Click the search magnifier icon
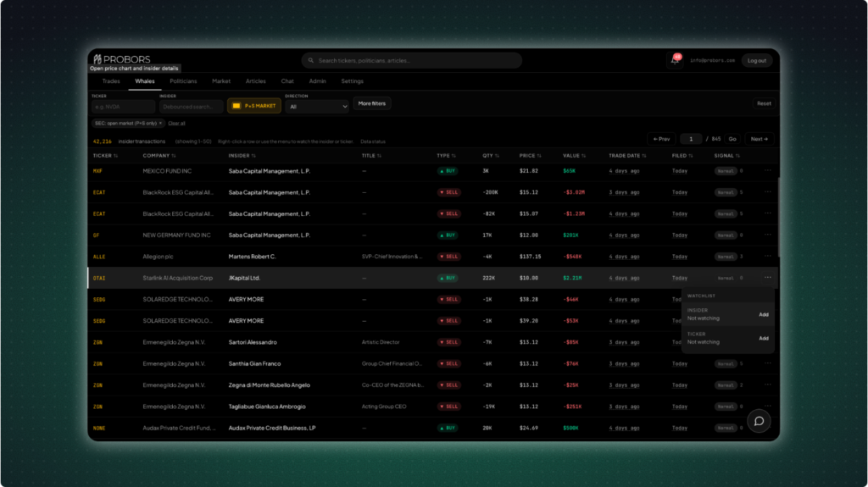 pyautogui.click(x=311, y=60)
